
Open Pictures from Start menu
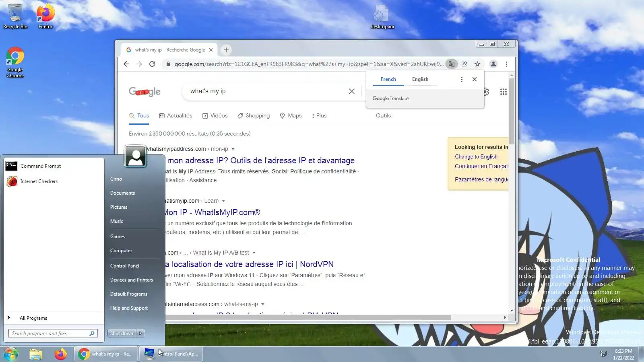tap(119, 207)
